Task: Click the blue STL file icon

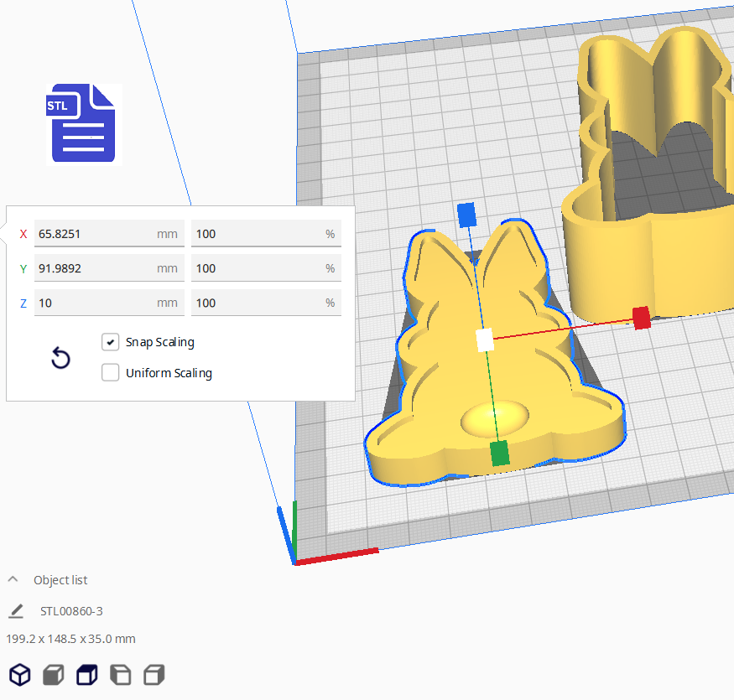Action: (82, 123)
